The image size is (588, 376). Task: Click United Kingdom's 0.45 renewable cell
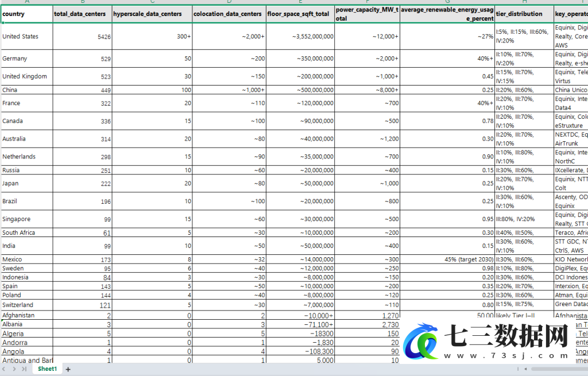(x=447, y=76)
